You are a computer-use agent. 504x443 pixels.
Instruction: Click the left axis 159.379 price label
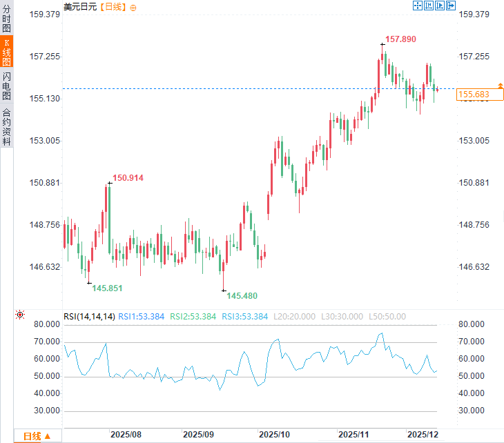(x=45, y=14)
